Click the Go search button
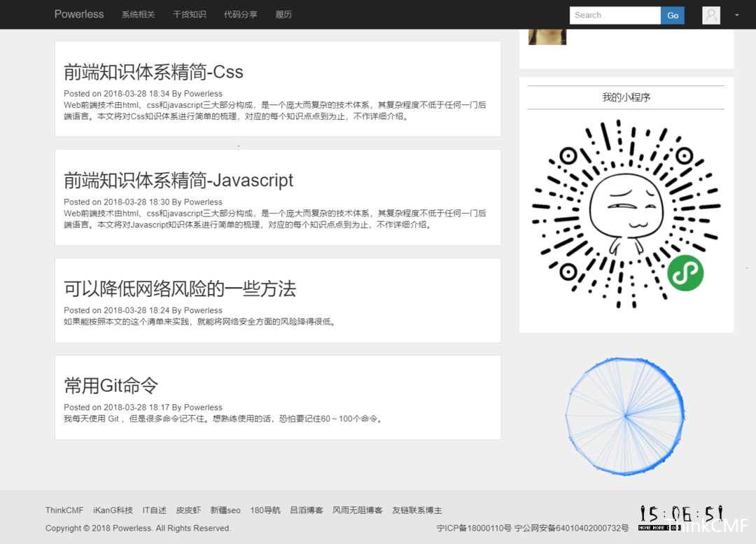 click(x=673, y=15)
